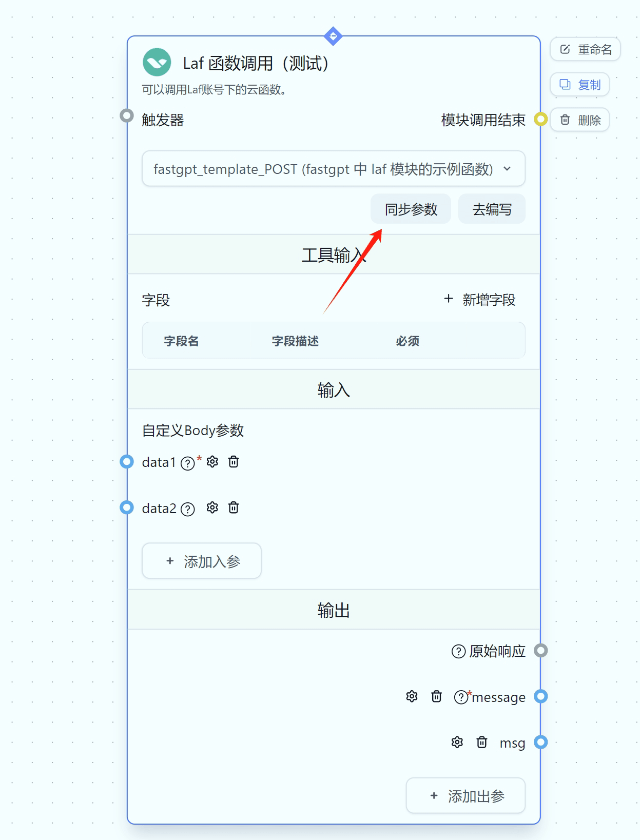The height and width of the screenshot is (840, 640).
Task: Click the 去编写 button
Action: pos(492,209)
